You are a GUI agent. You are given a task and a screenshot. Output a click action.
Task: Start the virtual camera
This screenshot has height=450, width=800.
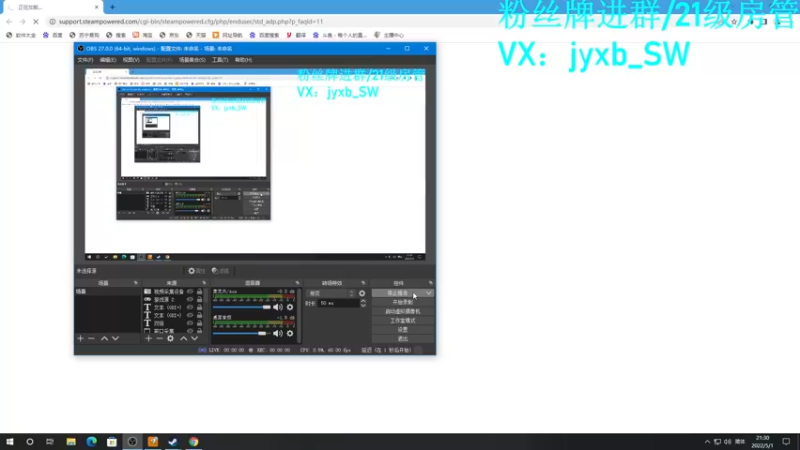point(403,311)
